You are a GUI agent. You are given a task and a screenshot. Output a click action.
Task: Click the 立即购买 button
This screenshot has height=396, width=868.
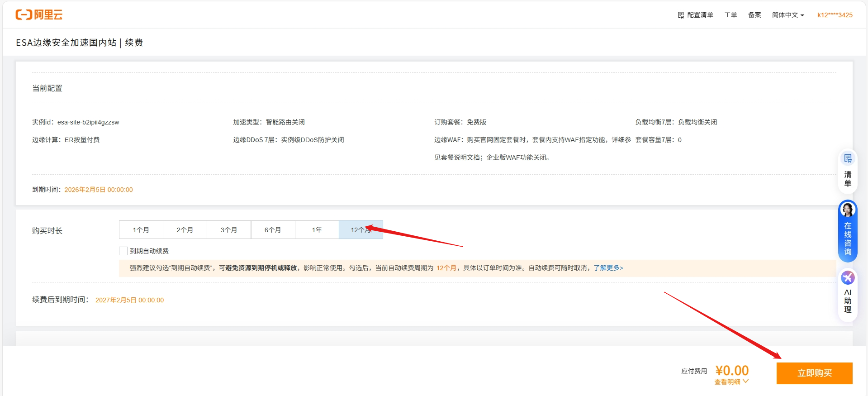pyautogui.click(x=814, y=373)
